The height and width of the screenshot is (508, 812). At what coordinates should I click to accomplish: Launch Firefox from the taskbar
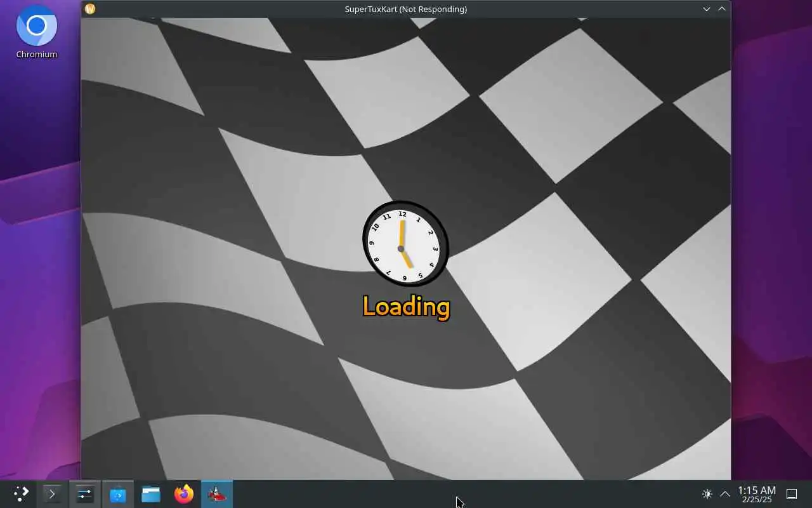(x=184, y=494)
